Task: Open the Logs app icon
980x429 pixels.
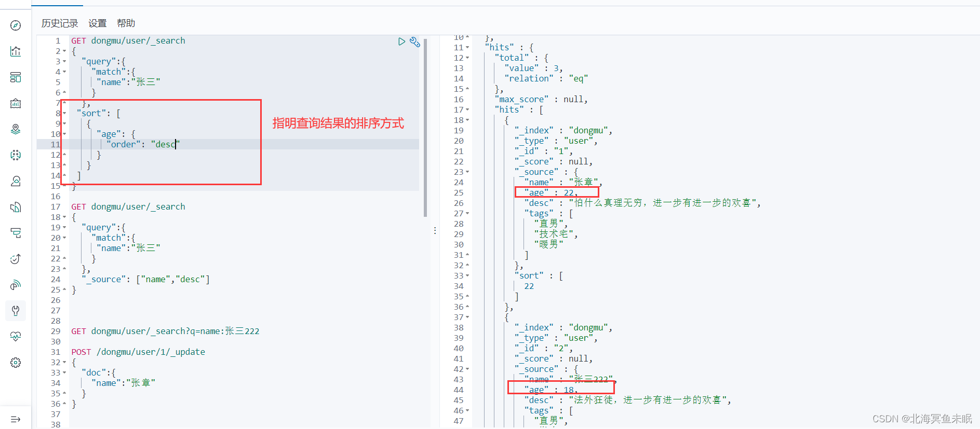Action: coord(16,207)
